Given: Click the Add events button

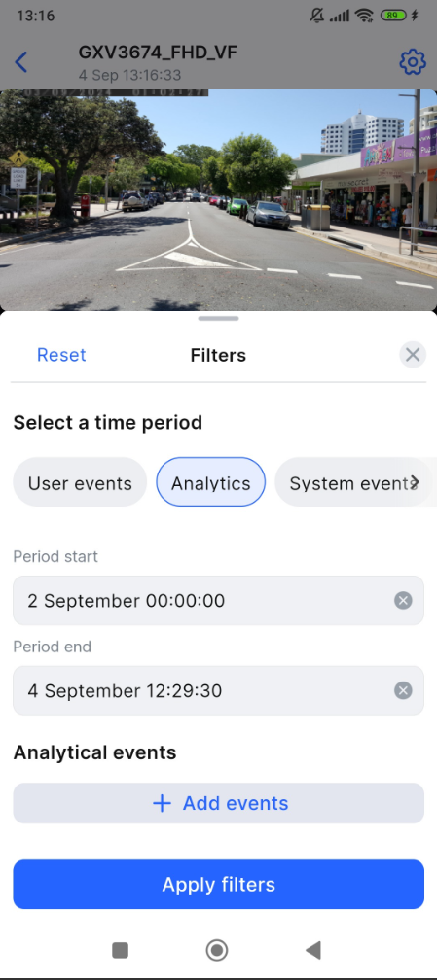Looking at the screenshot, I should click(218, 804).
